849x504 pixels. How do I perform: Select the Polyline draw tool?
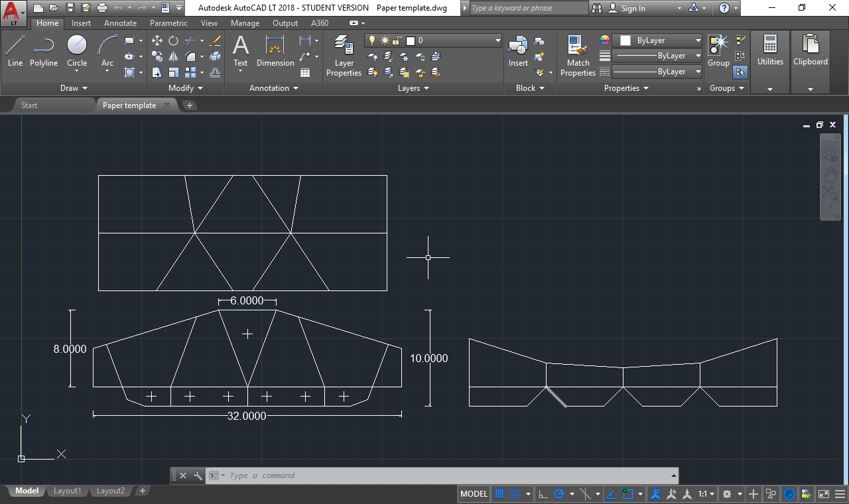click(x=44, y=52)
